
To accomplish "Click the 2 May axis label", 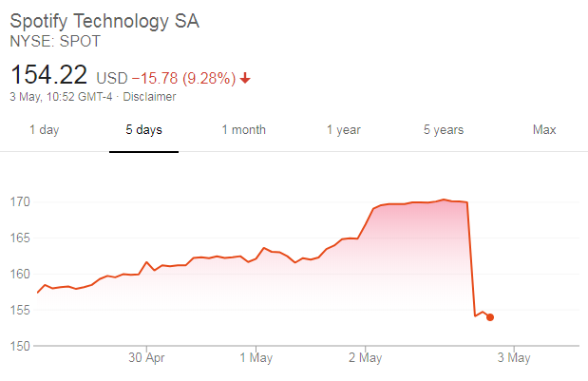I will pos(366,358).
